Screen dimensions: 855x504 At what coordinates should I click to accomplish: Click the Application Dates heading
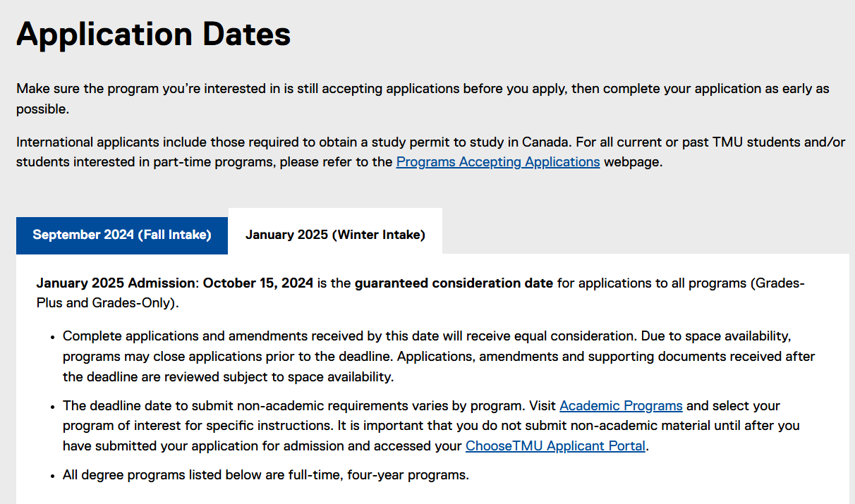153,34
